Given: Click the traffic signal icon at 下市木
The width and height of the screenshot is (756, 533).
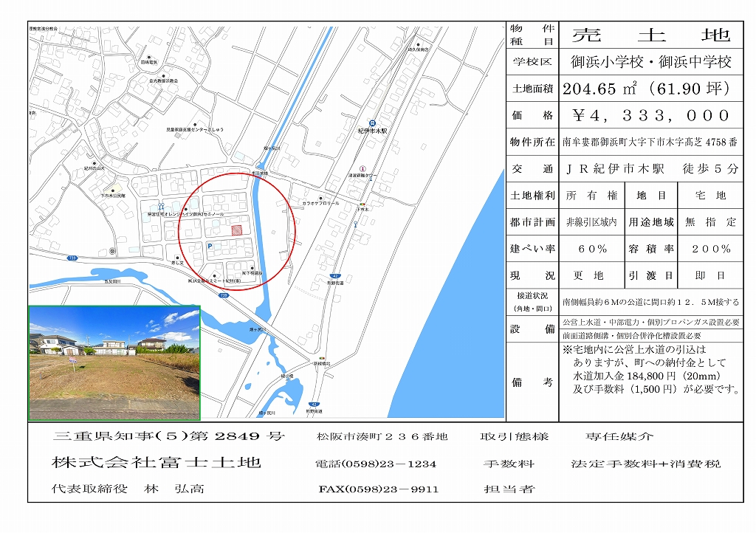Looking at the screenshot, I should [362, 204].
